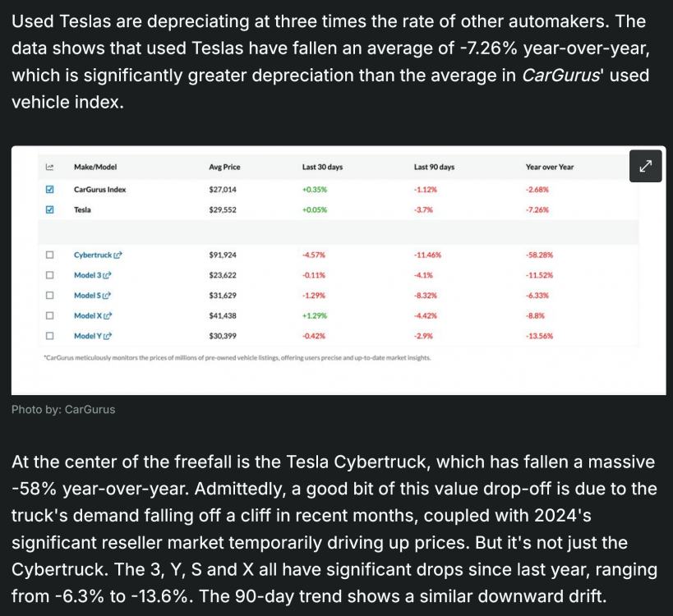Click the Model Y link text
The height and width of the screenshot is (616, 673).
[x=88, y=336]
